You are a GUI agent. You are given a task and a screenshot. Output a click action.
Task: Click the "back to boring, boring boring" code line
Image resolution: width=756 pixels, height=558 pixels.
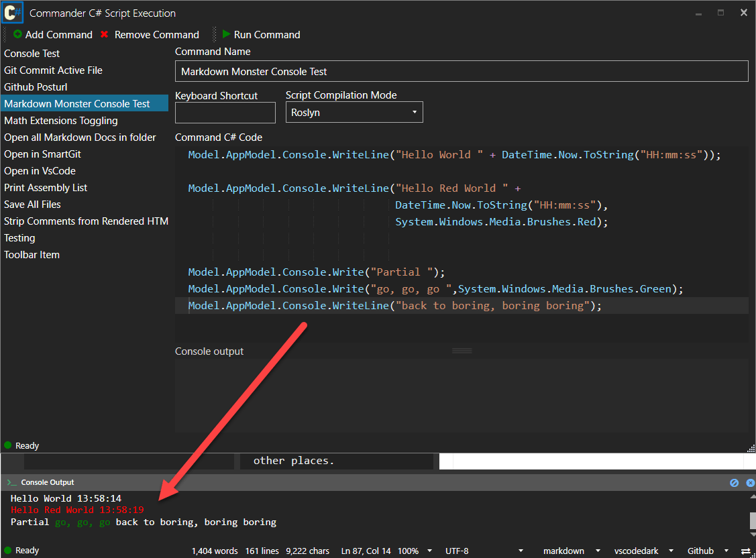click(x=395, y=306)
